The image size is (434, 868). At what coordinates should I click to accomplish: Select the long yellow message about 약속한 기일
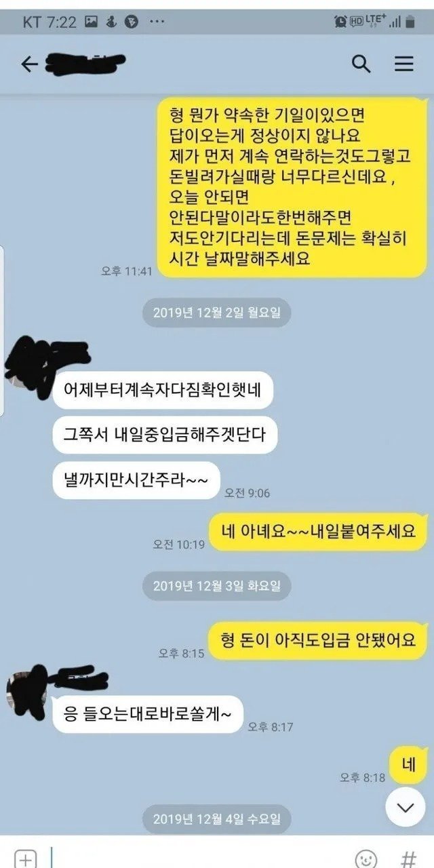tap(293, 186)
